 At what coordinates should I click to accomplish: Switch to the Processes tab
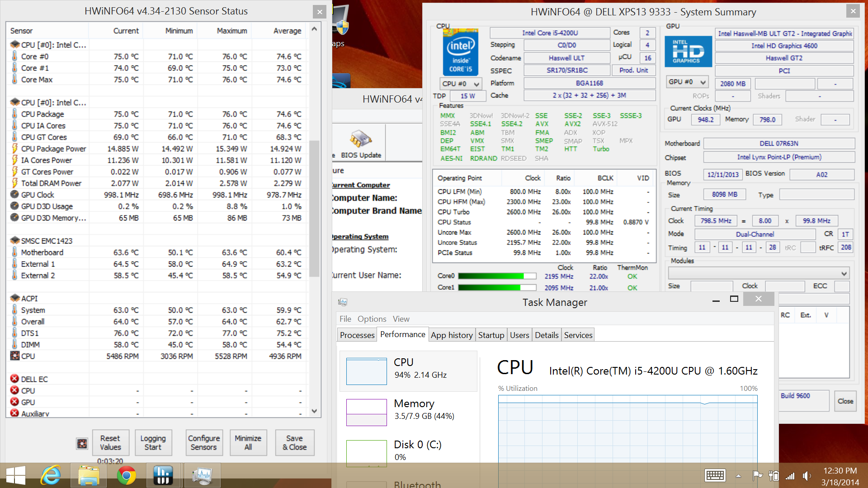click(x=357, y=335)
